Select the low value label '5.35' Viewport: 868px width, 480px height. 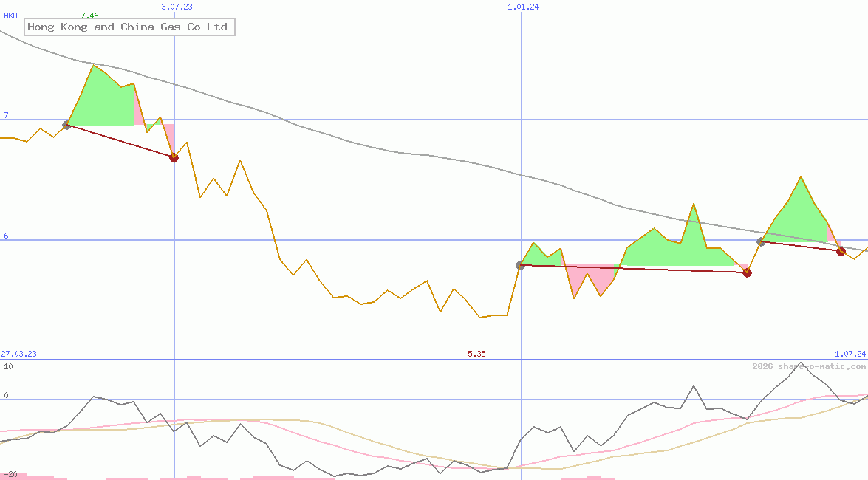476,354
